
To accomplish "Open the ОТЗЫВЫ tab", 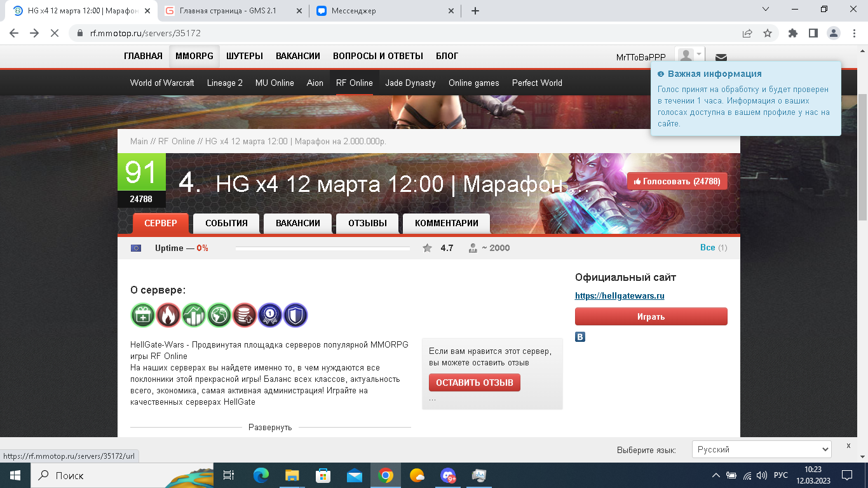I will tap(367, 223).
